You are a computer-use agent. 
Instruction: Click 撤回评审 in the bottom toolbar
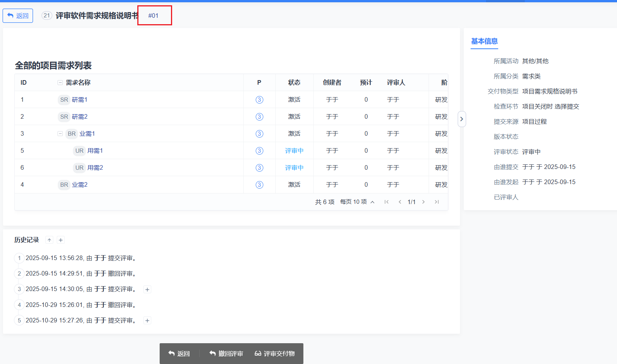[226, 353]
